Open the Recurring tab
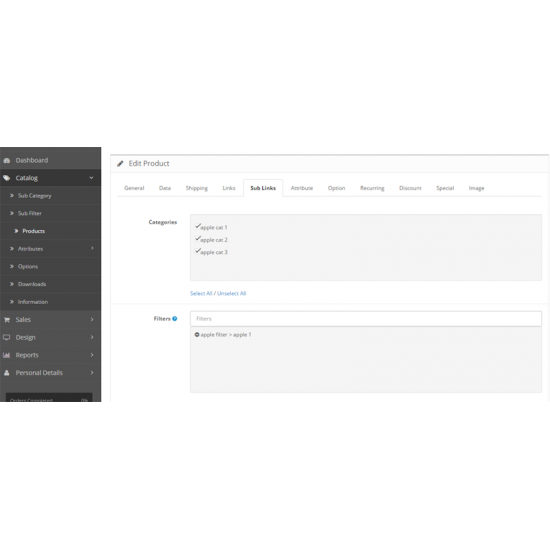This screenshot has height=550, width=550. coord(372,188)
